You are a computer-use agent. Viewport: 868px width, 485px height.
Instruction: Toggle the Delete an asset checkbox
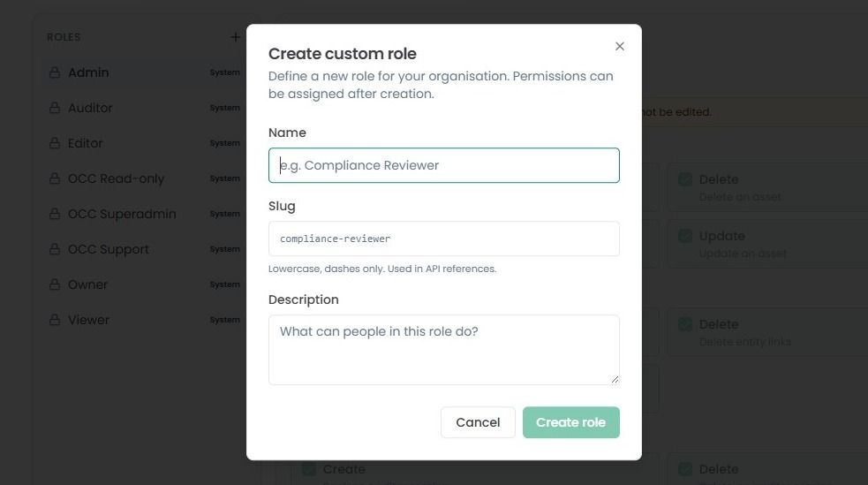point(685,179)
